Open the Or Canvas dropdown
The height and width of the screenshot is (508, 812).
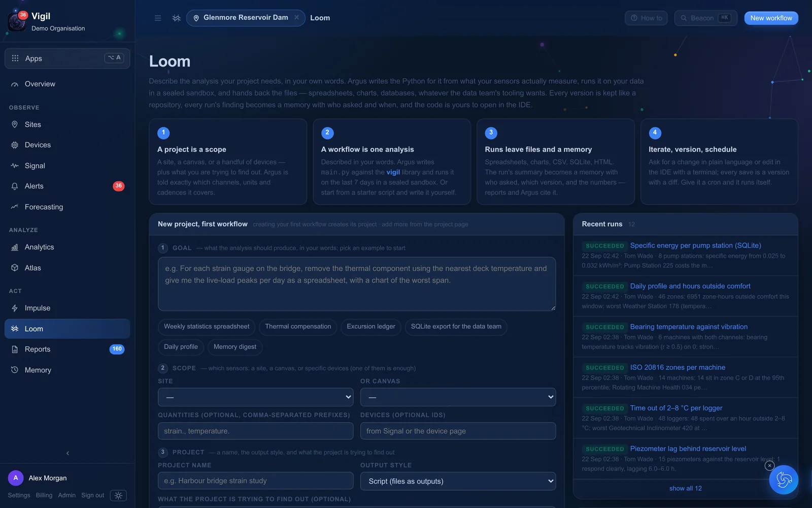coord(458,397)
